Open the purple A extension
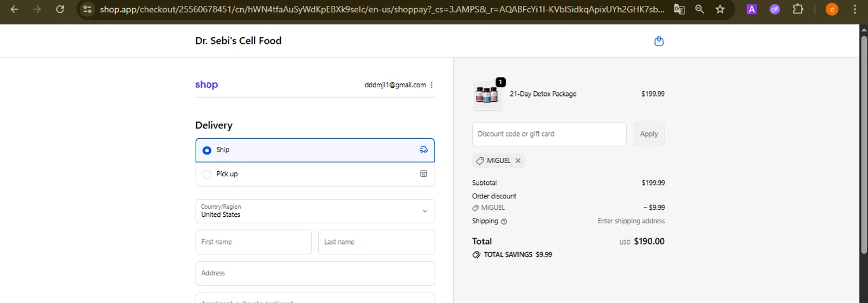Screen dimensions: 868x303 tap(752, 9)
